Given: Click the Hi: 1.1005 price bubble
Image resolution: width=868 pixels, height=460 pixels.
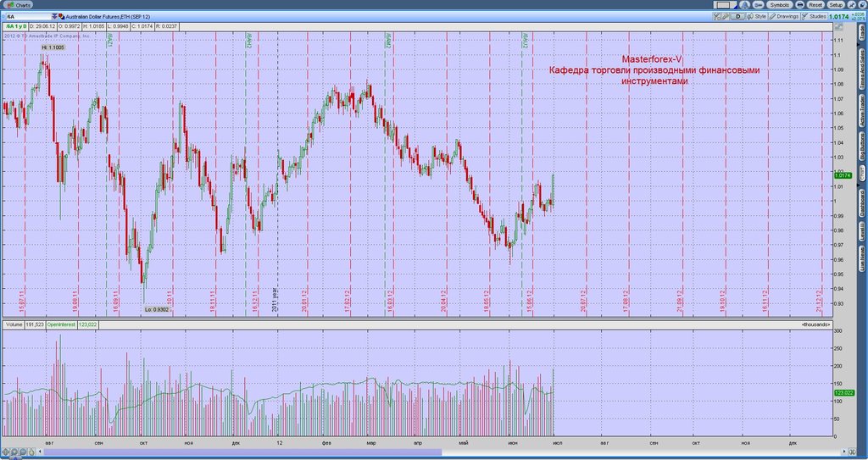Looking at the screenshot, I should (53, 47).
